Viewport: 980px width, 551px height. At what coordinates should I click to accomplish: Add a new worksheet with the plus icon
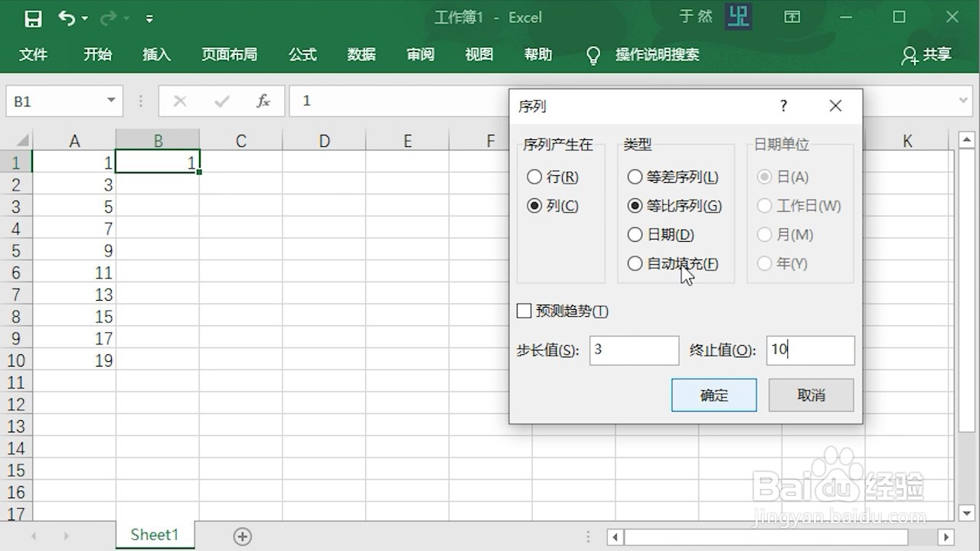(x=242, y=536)
